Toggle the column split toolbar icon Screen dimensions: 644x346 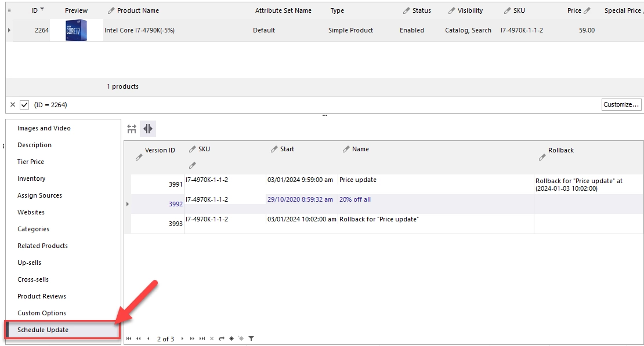148,129
